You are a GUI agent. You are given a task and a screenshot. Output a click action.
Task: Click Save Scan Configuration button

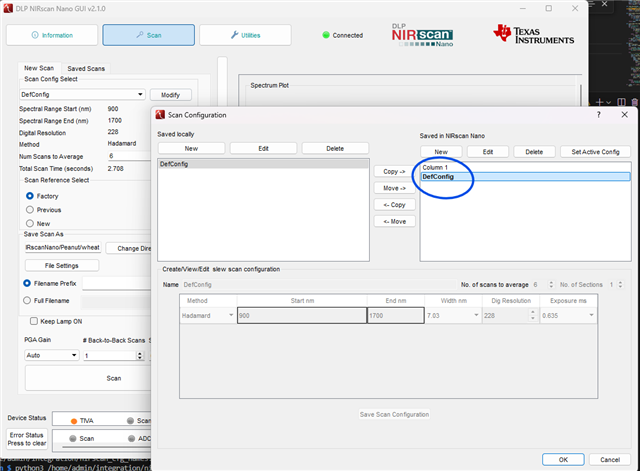click(x=394, y=414)
